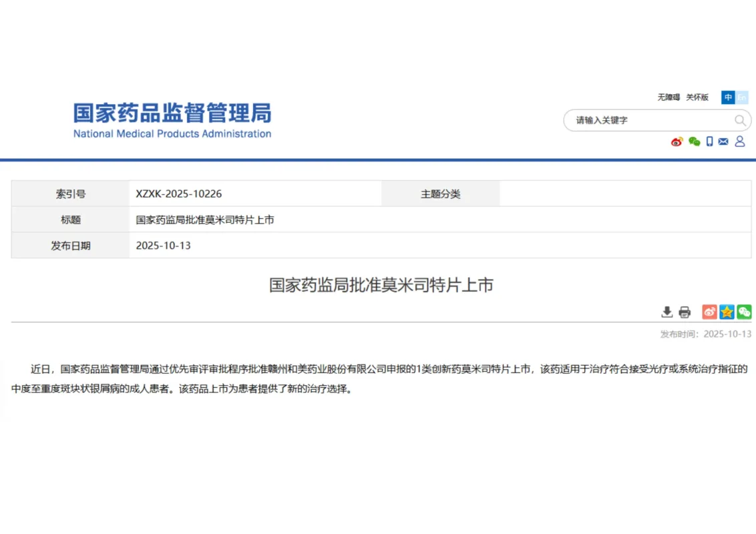Click the 标题 row value in the info table
This screenshot has height=534, width=756.
coord(205,220)
